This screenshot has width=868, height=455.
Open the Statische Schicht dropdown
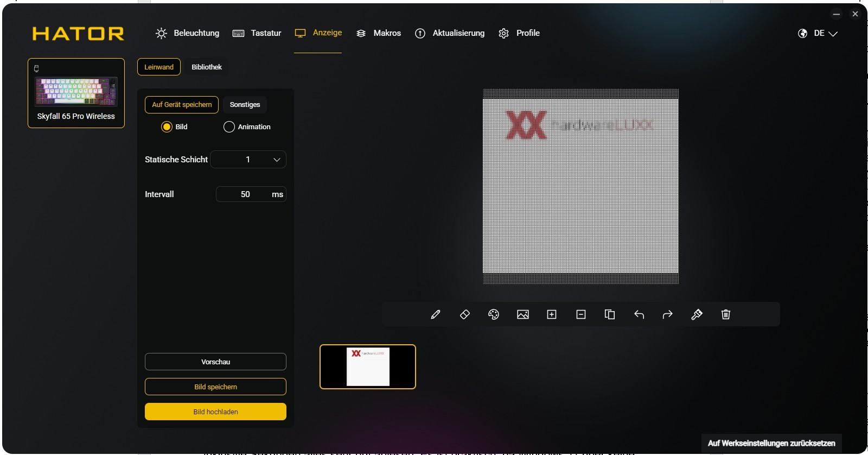tap(248, 160)
